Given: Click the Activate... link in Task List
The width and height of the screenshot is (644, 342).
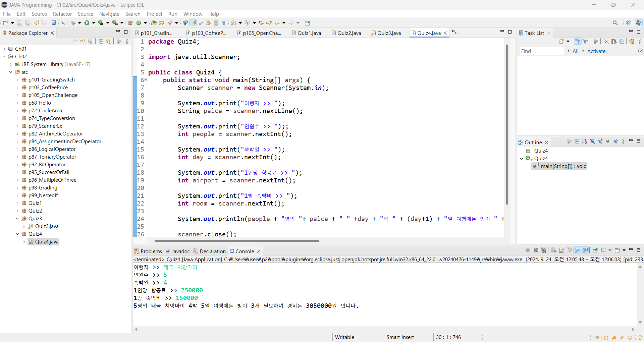Looking at the screenshot, I should point(598,51).
